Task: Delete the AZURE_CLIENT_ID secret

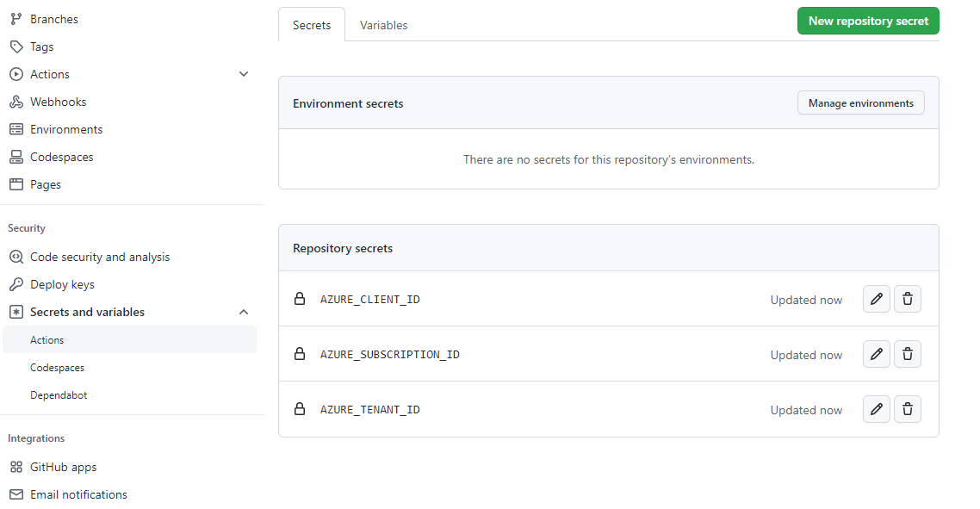Action: point(908,300)
